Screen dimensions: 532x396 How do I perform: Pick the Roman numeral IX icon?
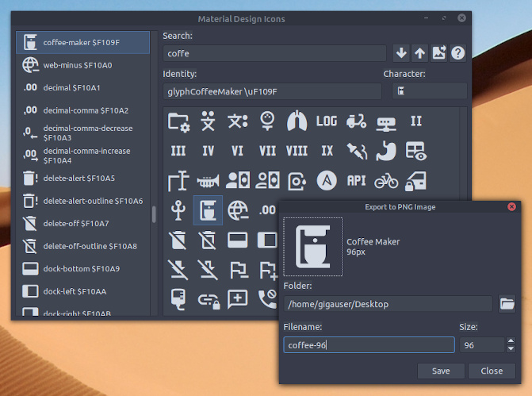point(327,151)
